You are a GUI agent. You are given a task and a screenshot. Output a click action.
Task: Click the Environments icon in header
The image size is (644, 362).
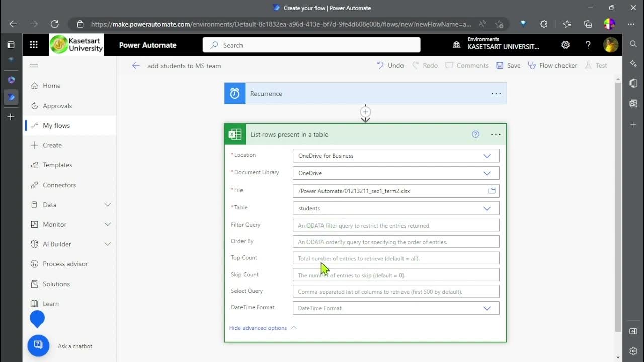click(457, 45)
